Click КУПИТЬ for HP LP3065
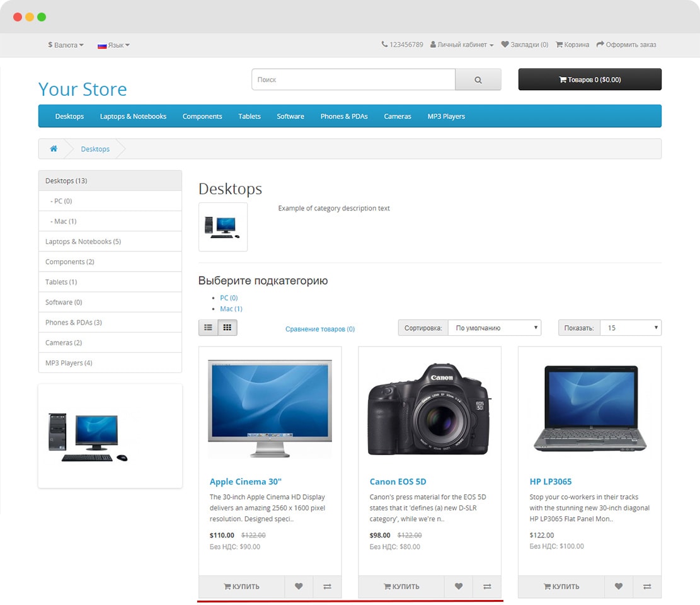The image size is (700, 605). click(x=561, y=586)
